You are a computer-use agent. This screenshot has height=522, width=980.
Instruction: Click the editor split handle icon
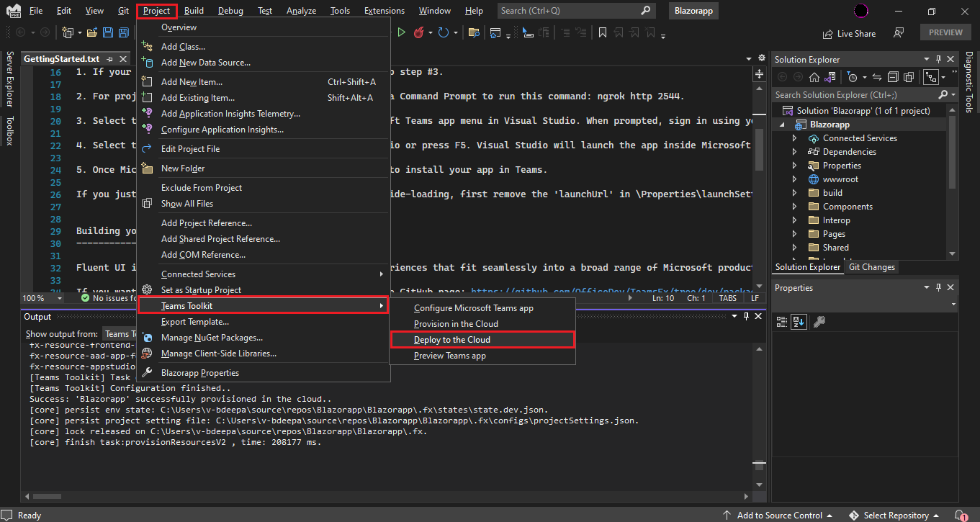point(759,73)
